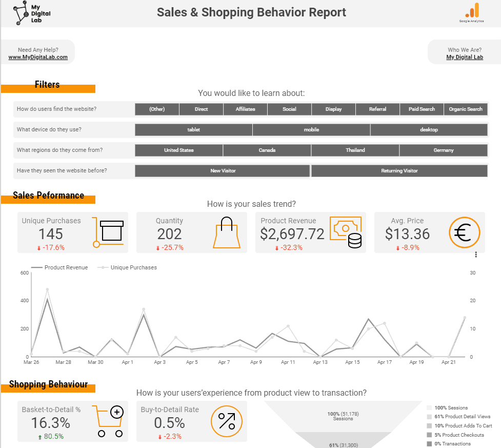Toggle Product Revenue legend entry
This screenshot has height=448, width=501.
pyautogui.click(x=59, y=267)
